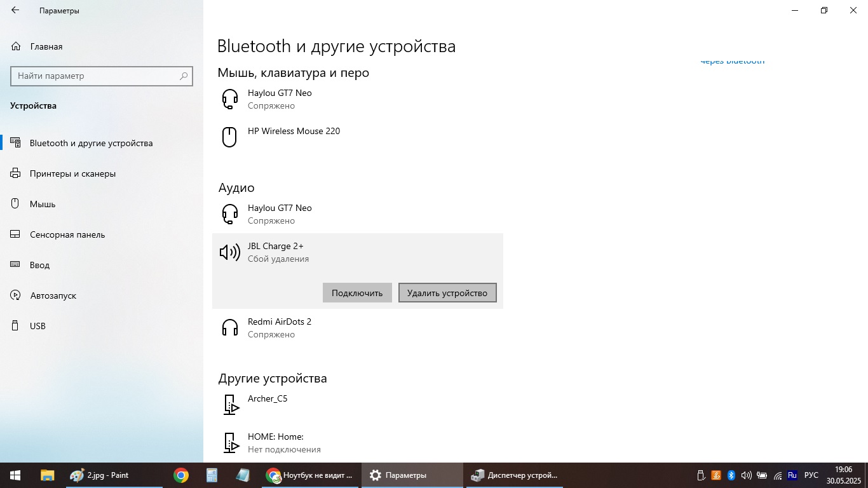Click the safely remove hardware tray icon

tap(701, 475)
